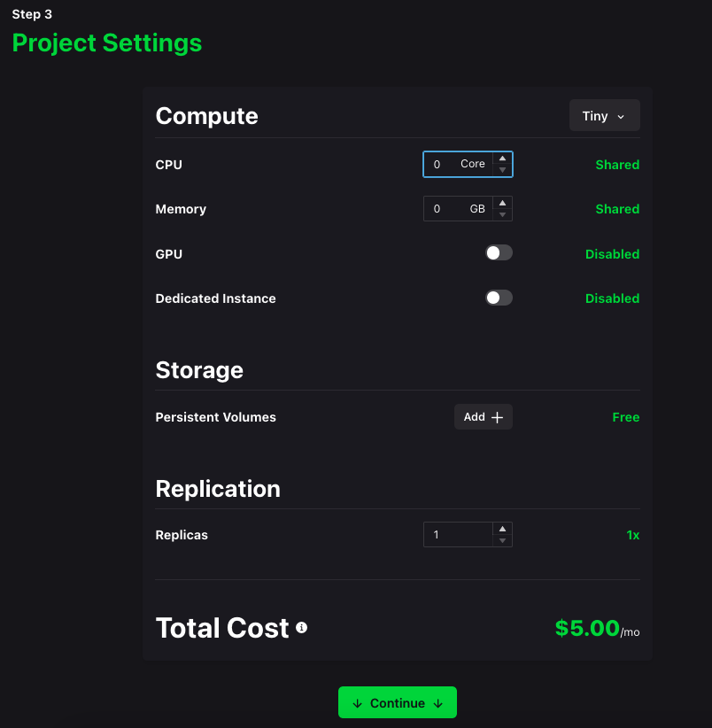Decrease Replicas count with down arrow
Screen dimensions: 712x728
click(x=502, y=540)
